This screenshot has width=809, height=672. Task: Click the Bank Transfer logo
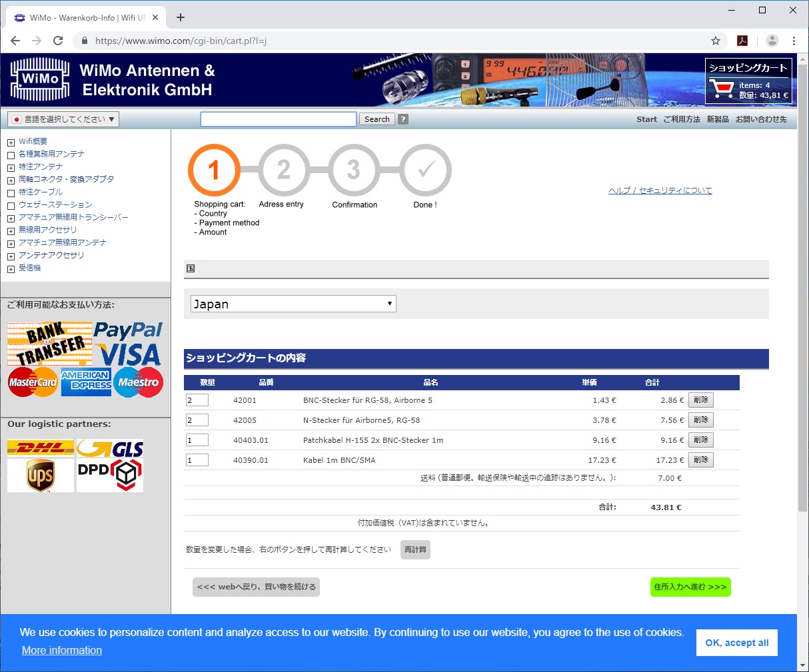pos(49,344)
